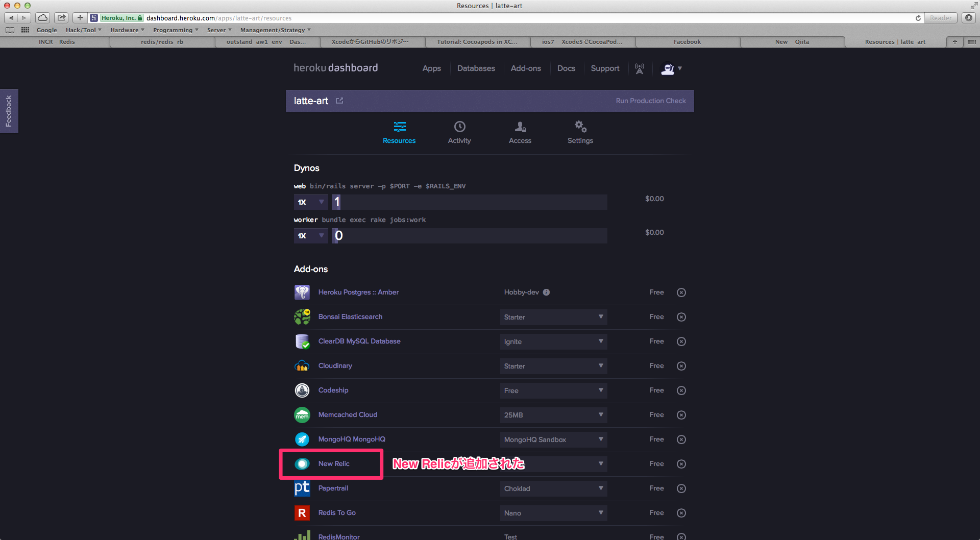Switch to the Facebook browser tab
Image resolution: width=980 pixels, height=540 pixels.
point(687,42)
